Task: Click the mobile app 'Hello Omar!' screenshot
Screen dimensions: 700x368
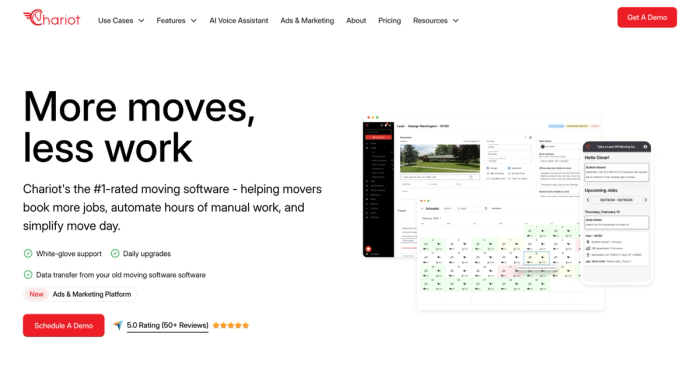Action: (x=617, y=212)
